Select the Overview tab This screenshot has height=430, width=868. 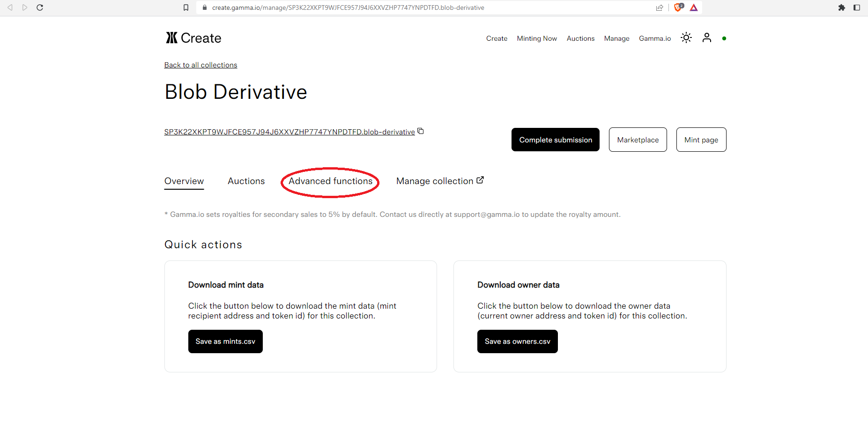point(184,181)
